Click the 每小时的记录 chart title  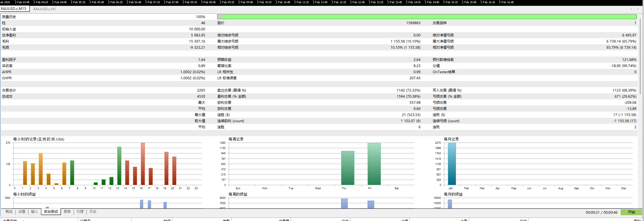[39, 139]
